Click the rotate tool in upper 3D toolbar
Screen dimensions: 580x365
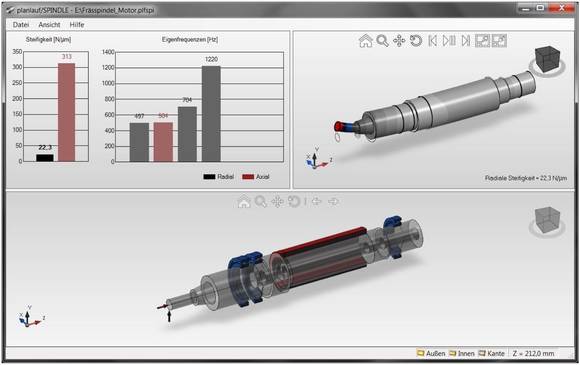(416, 41)
